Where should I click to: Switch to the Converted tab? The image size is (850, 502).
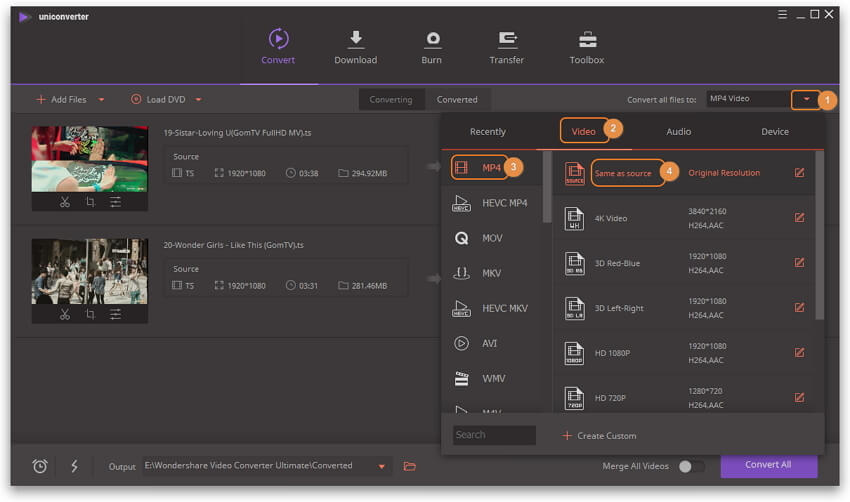pyautogui.click(x=457, y=100)
